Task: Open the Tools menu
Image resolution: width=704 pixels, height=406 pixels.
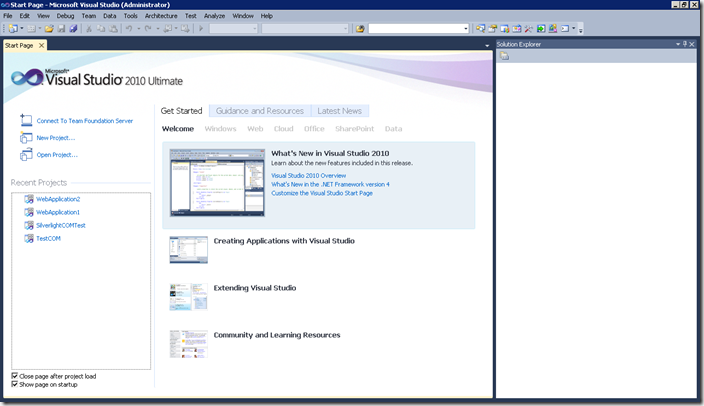Action: pyautogui.click(x=131, y=16)
